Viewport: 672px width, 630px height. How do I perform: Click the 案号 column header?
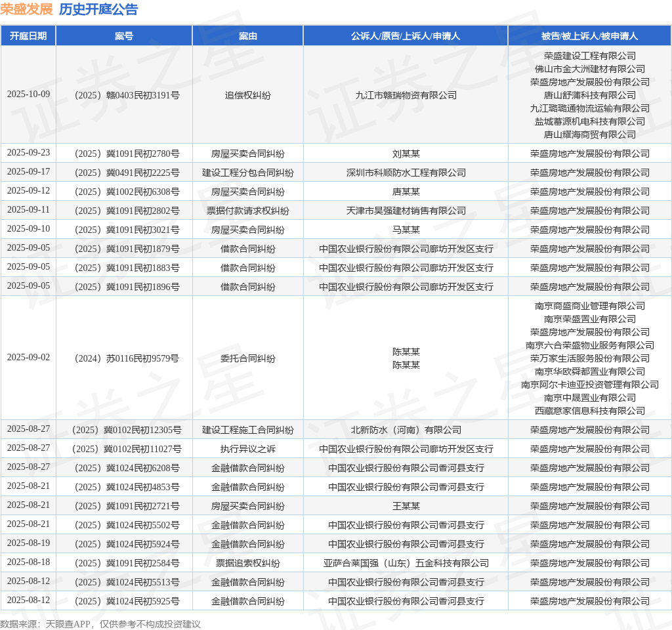(124, 36)
